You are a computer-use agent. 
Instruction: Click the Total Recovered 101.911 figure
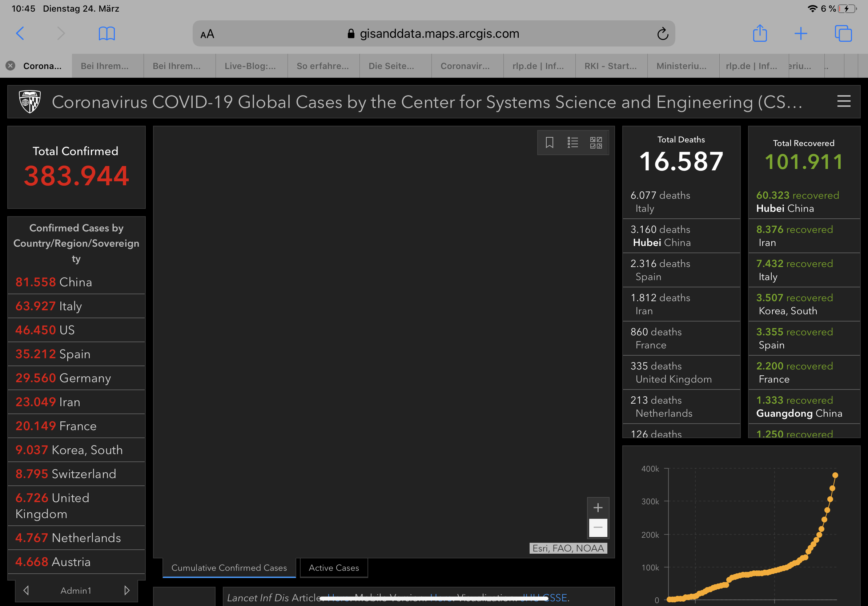pos(804,162)
